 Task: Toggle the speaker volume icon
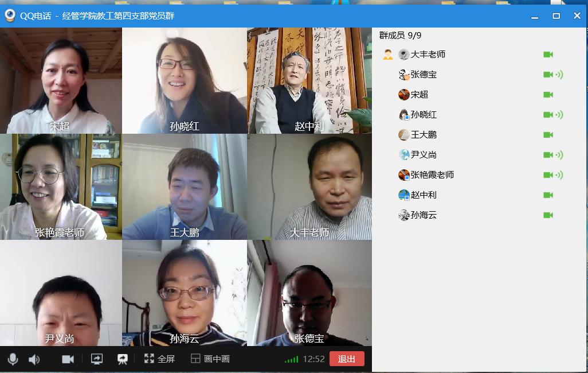(x=34, y=359)
